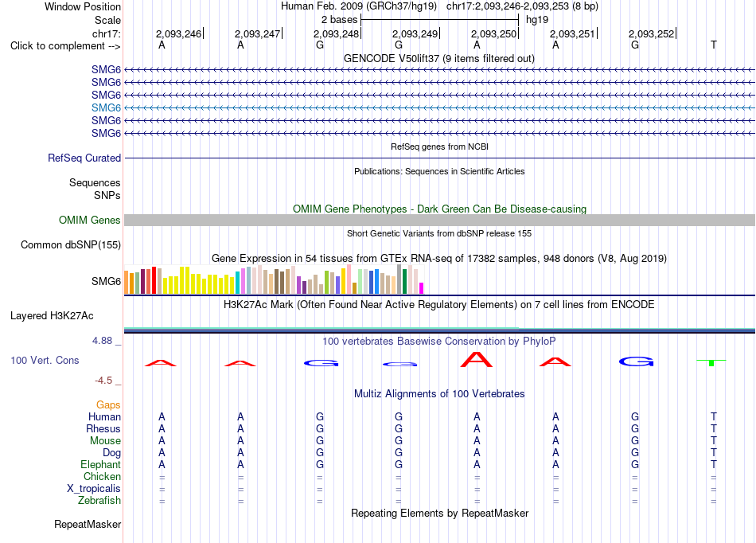Select the light-blue SMG6 transcript label
Viewport: 756px width, 543px height.
(106, 107)
